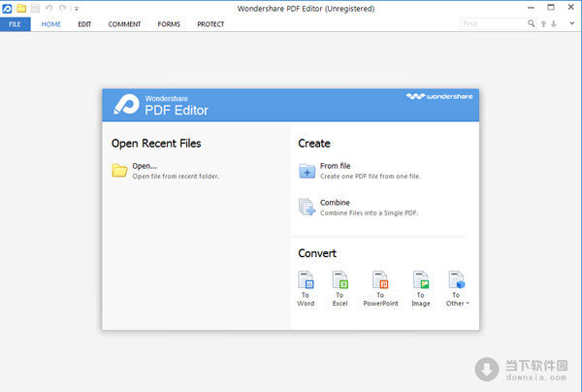This screenshot has width=582, height=392.
Task: Select Combine Files into Single PDF option
Action: pos(369,213)
